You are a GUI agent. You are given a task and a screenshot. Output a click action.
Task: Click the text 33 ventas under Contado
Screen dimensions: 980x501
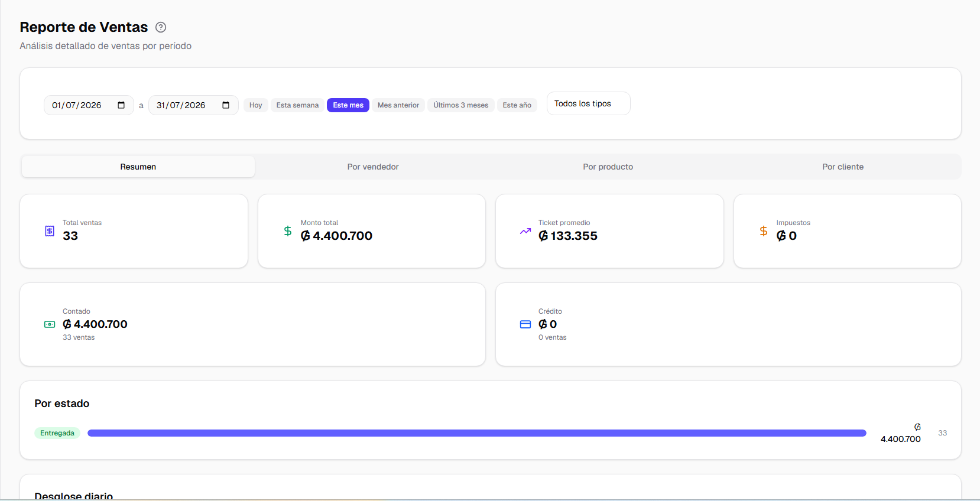point(79,337)
